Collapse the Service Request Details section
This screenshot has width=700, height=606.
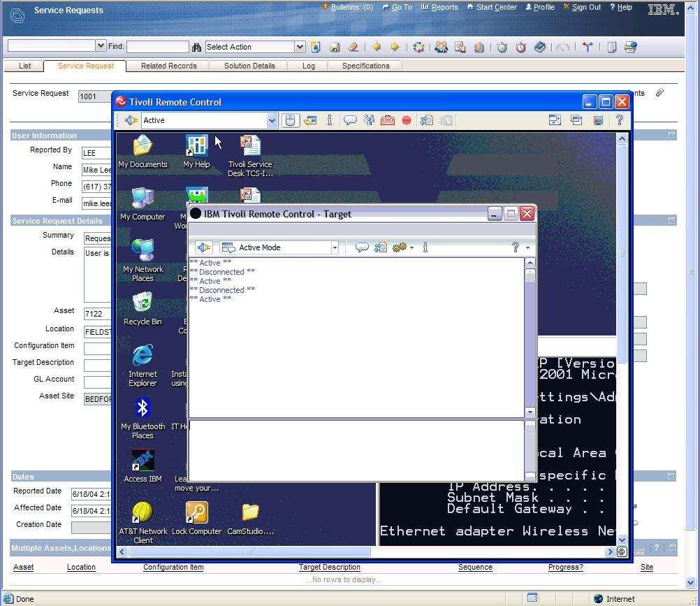coord(671,220)
